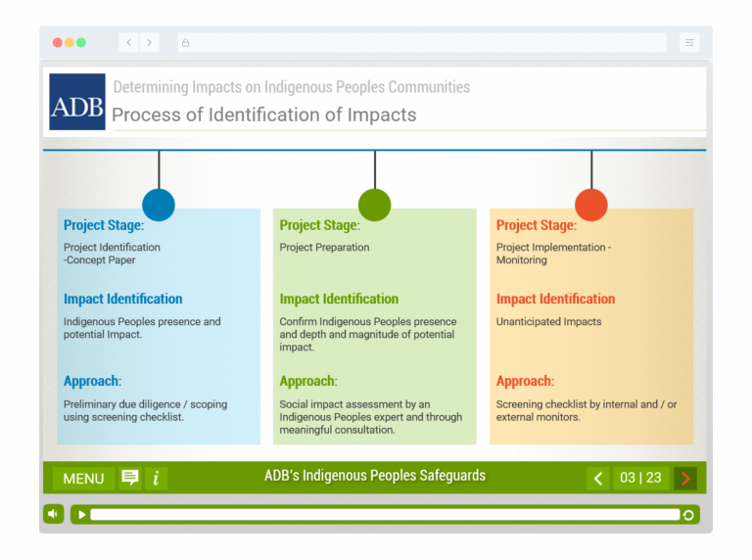Viewport: 752px width, 560px height.
Task: Click the green 'Project Stage:' heading
Action: tap(320, 225)
